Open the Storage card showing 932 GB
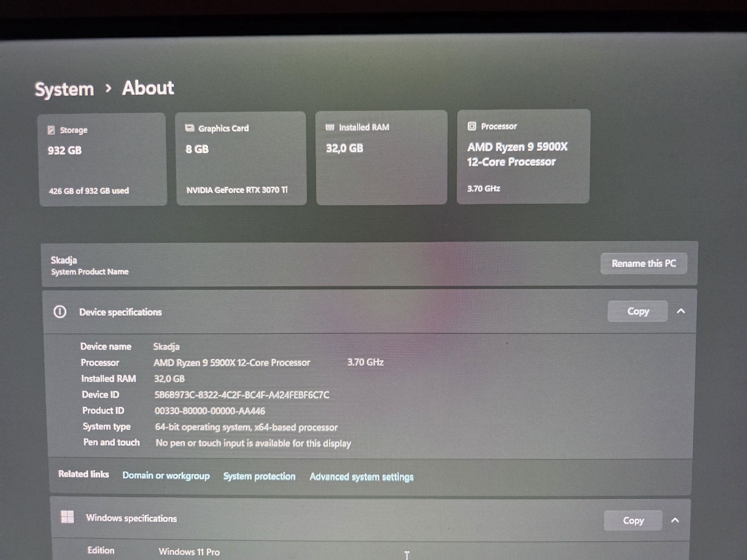 (x=102, y=159)
